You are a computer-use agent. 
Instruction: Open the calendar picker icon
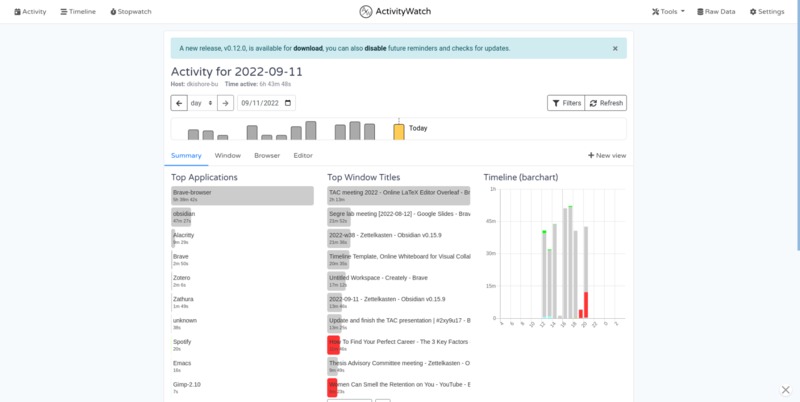pyautogui.click(x=288, y=103)
